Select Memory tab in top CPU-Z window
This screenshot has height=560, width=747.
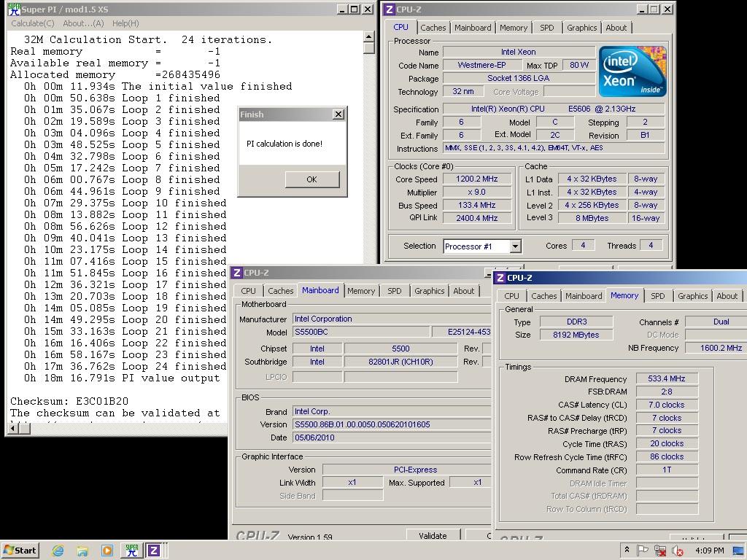(514, 28)
